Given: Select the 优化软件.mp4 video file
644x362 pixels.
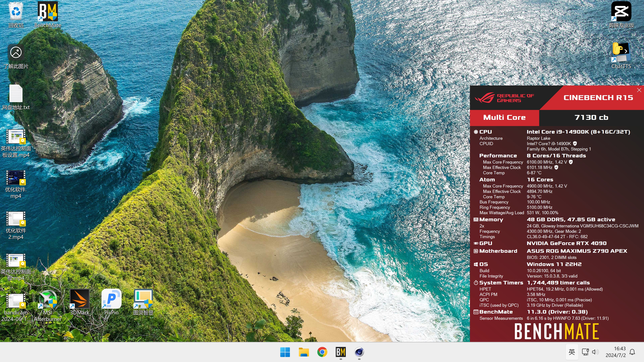Looking at the screenshot, I should (16, 184).
